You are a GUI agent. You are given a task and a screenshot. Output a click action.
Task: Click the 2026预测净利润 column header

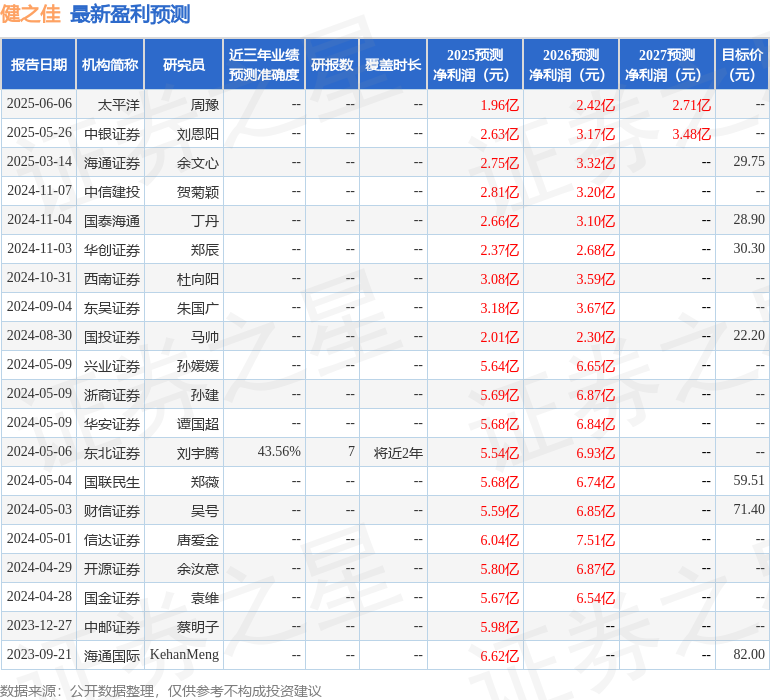pos(571,64)
